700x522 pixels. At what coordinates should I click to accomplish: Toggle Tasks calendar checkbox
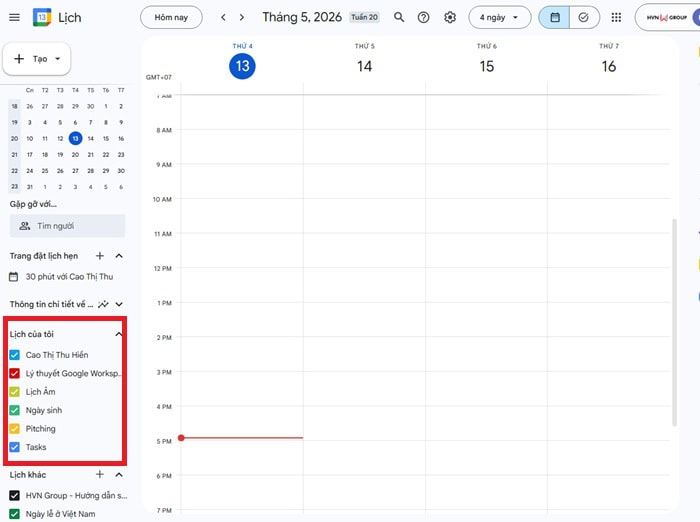pos(15,447)
